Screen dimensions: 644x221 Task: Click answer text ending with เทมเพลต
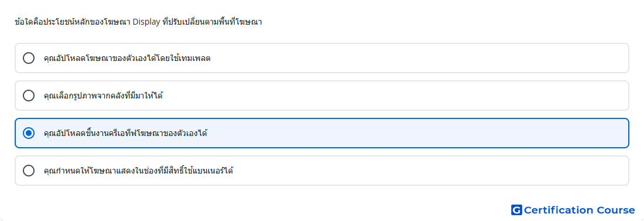(x=127, y=59)
